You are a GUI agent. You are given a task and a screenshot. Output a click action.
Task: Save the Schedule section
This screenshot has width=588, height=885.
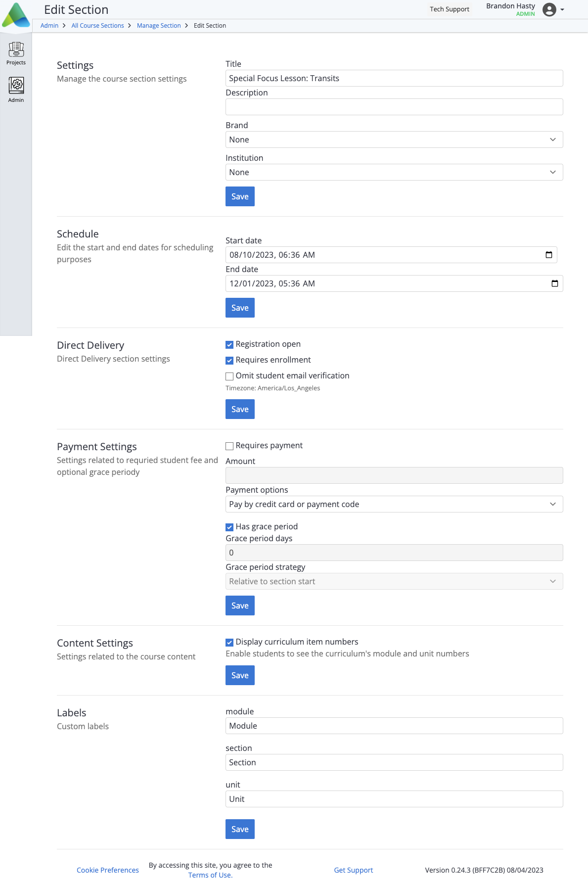point(240,308)
